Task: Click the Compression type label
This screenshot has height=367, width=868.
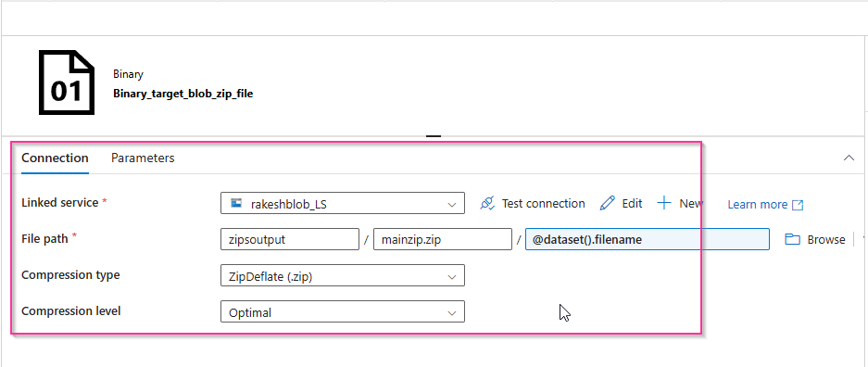Action: point(70,274)
